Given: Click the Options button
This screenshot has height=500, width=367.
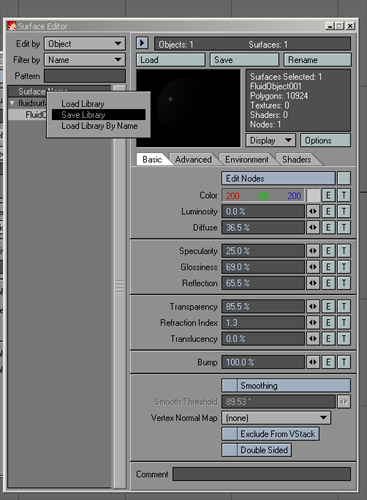Looking at the screenshot, I should 326,140.
